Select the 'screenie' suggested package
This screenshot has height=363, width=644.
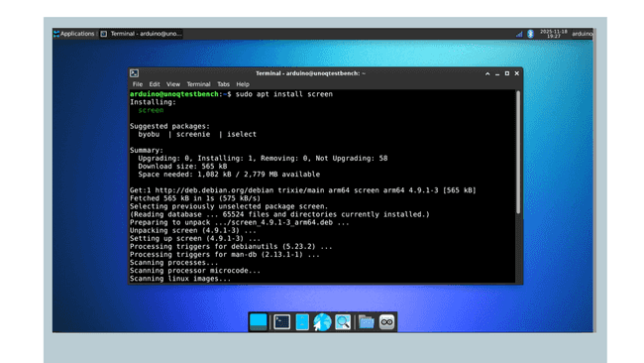(x=193, y=135)
